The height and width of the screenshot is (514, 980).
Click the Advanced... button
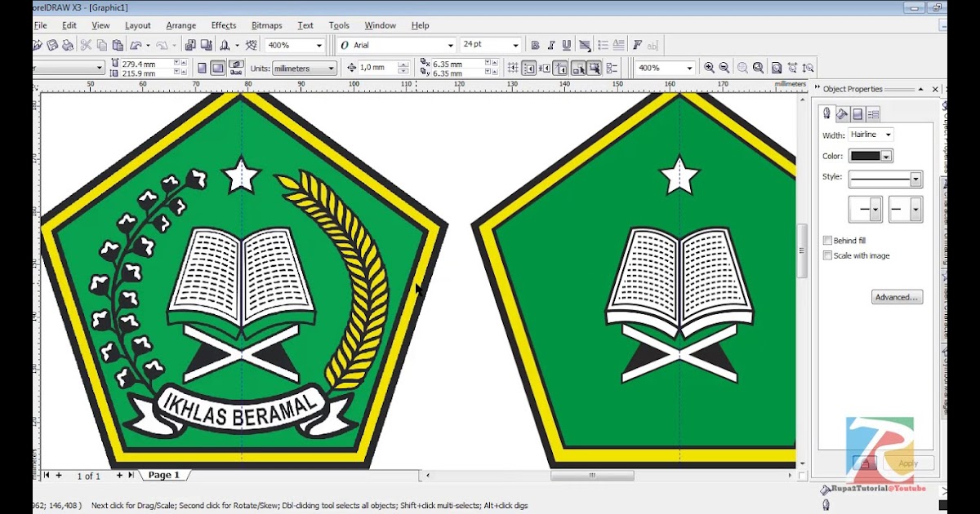pos(897,297)
